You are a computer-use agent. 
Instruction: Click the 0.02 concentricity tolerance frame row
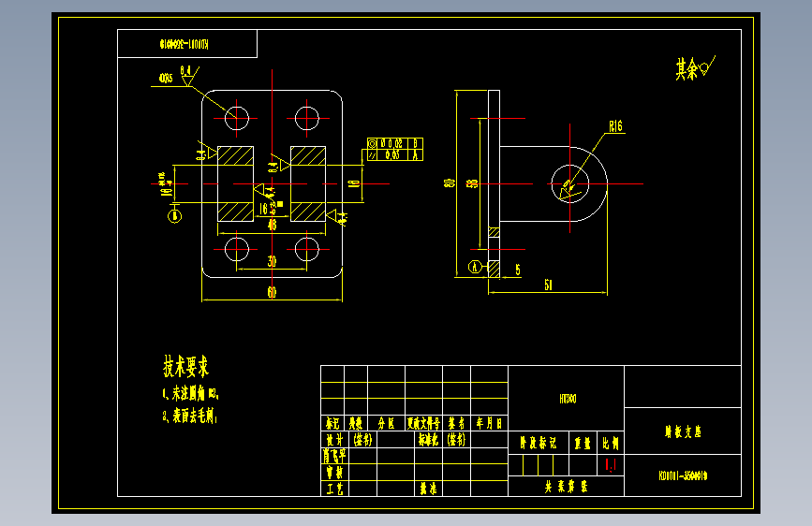[x=395, y=143]
